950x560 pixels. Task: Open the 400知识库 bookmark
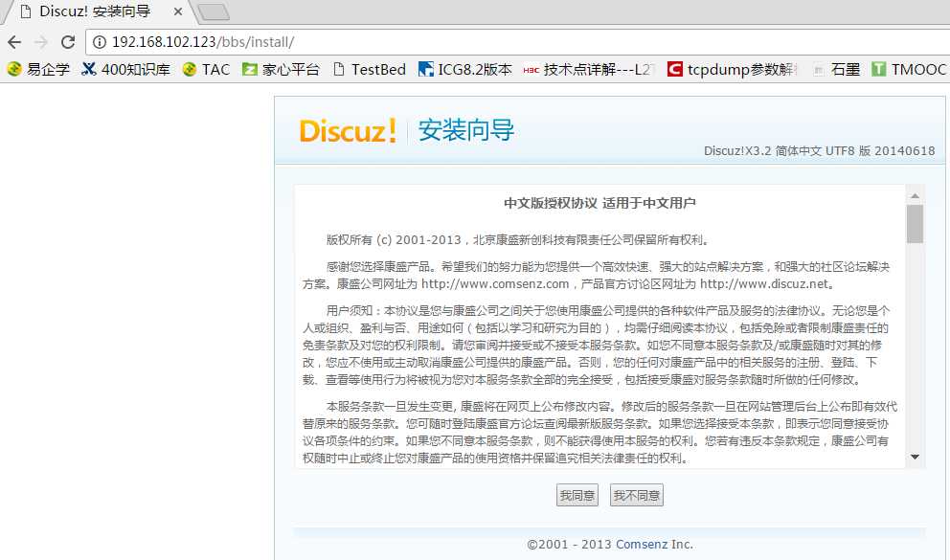tap(126, 70)
